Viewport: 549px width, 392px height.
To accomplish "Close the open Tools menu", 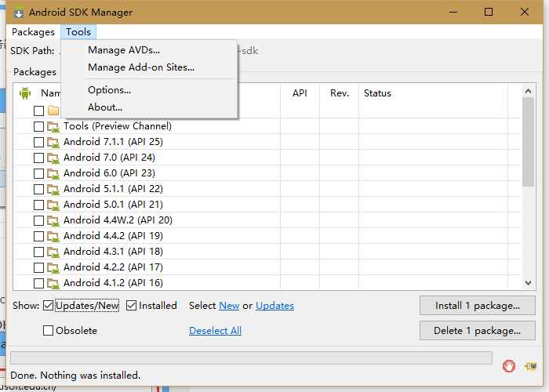I will click(x=78, y=32).
